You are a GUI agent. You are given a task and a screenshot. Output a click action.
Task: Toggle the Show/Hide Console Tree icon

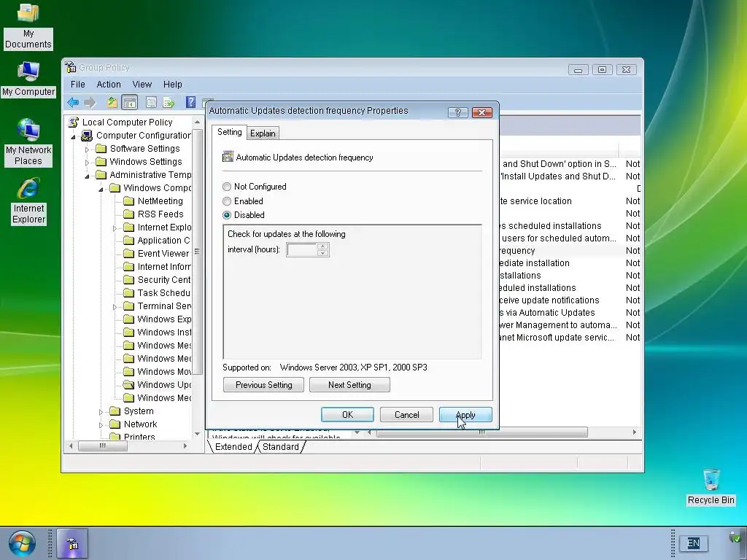129,102
